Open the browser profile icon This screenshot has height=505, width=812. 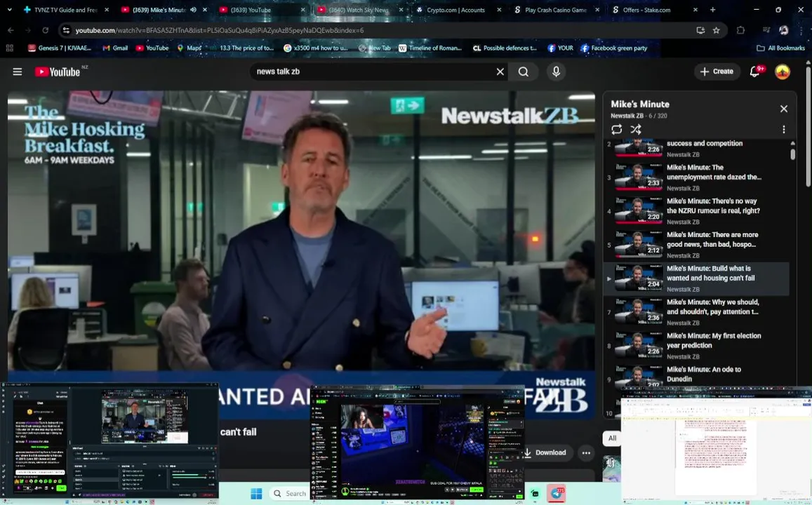pos(783,31)
